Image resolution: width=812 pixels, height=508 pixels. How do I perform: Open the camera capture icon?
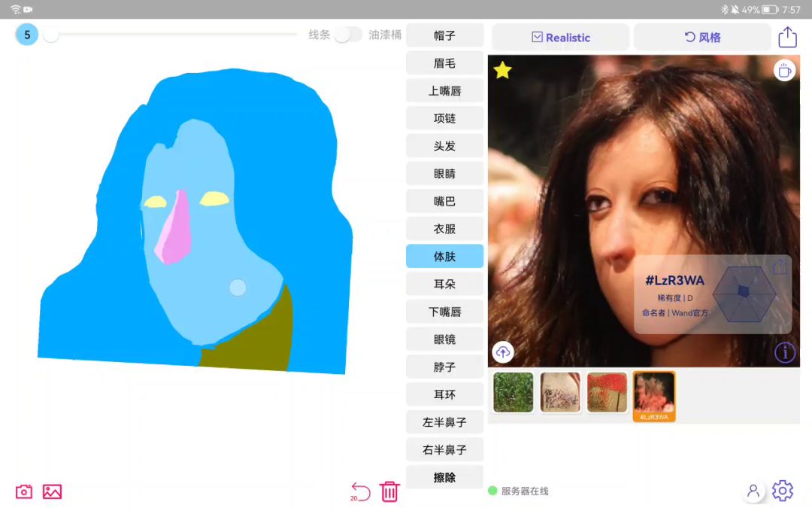point(24,491)
